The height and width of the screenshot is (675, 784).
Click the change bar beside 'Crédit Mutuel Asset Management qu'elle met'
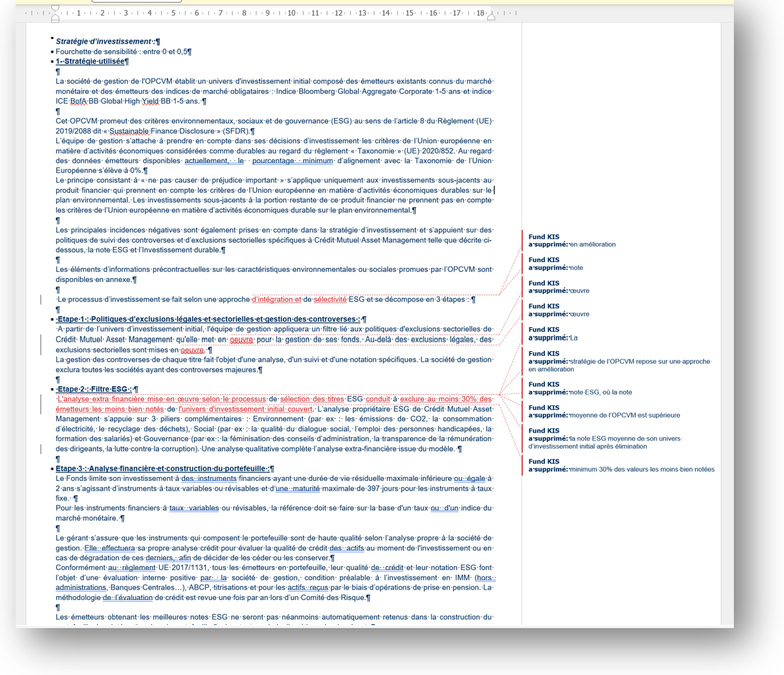41,344
